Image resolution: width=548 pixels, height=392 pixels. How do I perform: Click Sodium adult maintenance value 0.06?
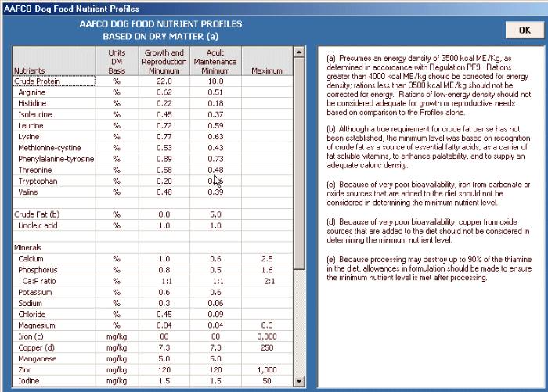(x=215, y=304)
